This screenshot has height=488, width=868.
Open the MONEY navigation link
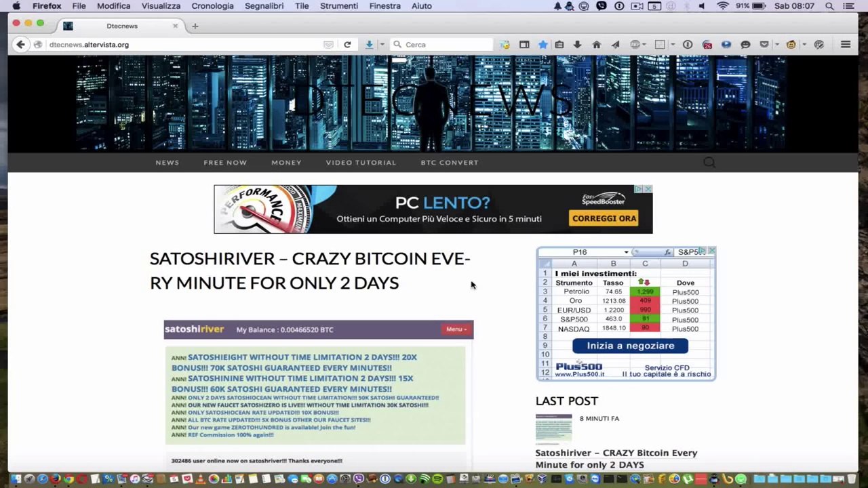(286, 163)
